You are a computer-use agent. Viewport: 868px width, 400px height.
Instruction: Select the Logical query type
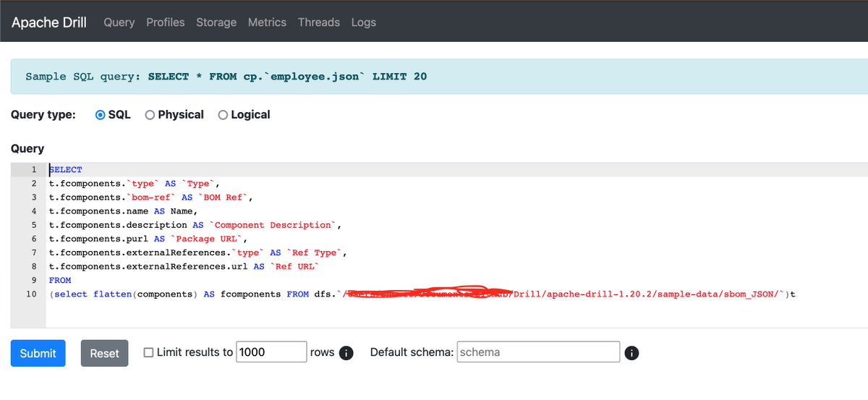point(223,115)
